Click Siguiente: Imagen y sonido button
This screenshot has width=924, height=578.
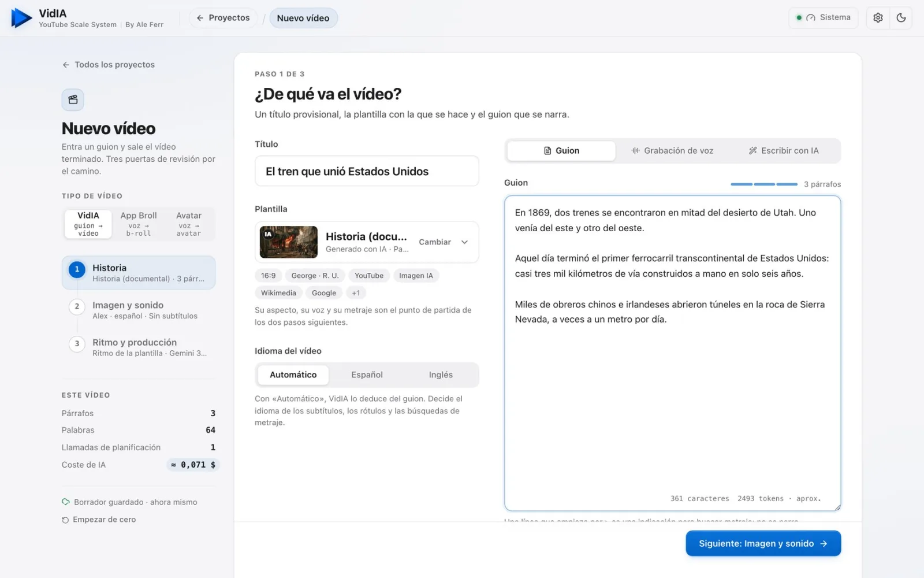[763, 543]
